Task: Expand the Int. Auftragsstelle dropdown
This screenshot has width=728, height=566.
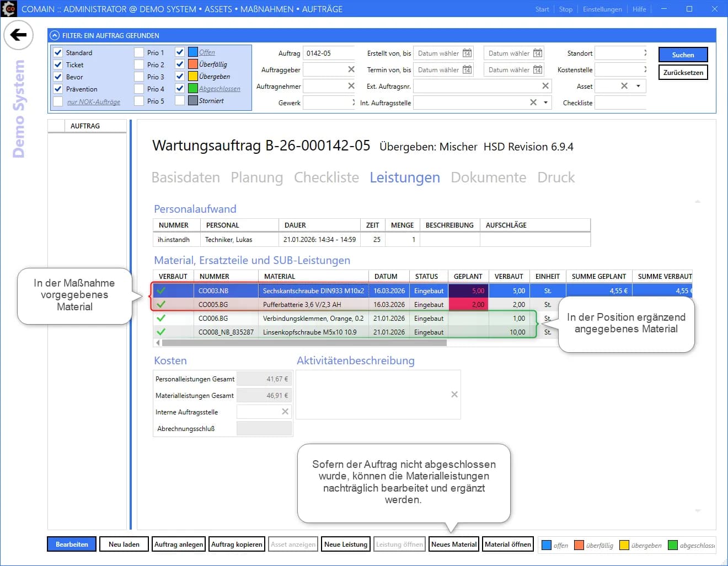Action: pyautogui.click(x=545, y=103)
